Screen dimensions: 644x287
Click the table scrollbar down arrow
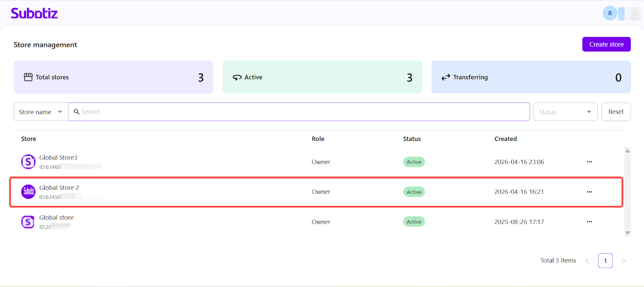pos(627,233)
